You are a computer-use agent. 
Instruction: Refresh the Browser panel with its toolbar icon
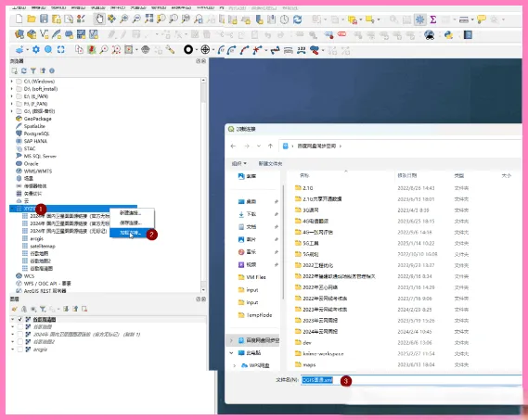(23, 70)
